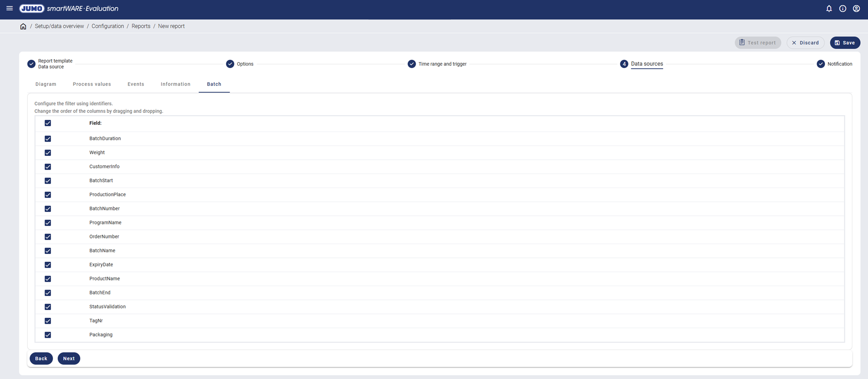This screenshot has width=868, height=379.
Task: Open the info circle icon
Action: pos(842,9)
